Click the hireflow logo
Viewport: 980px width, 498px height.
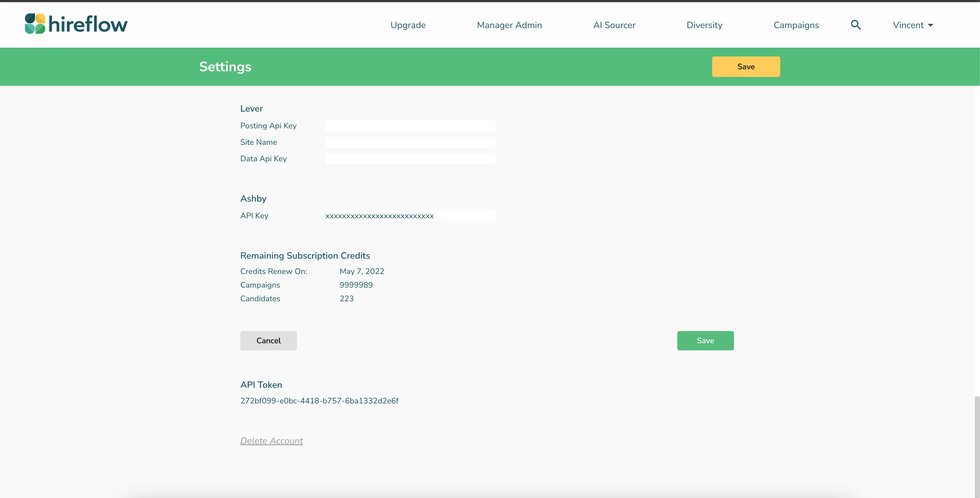[x=76, y=24]
